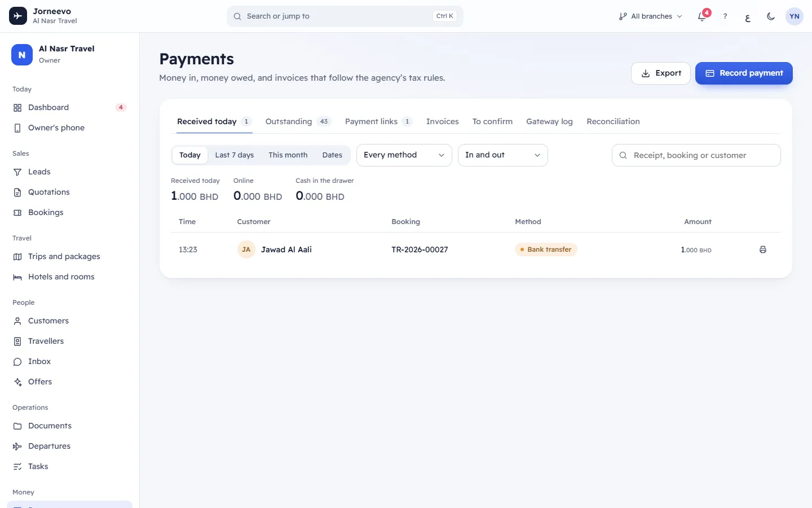This screenshot has height=508, width=812.
Task: Open Trips and packages
Action: 69,256
